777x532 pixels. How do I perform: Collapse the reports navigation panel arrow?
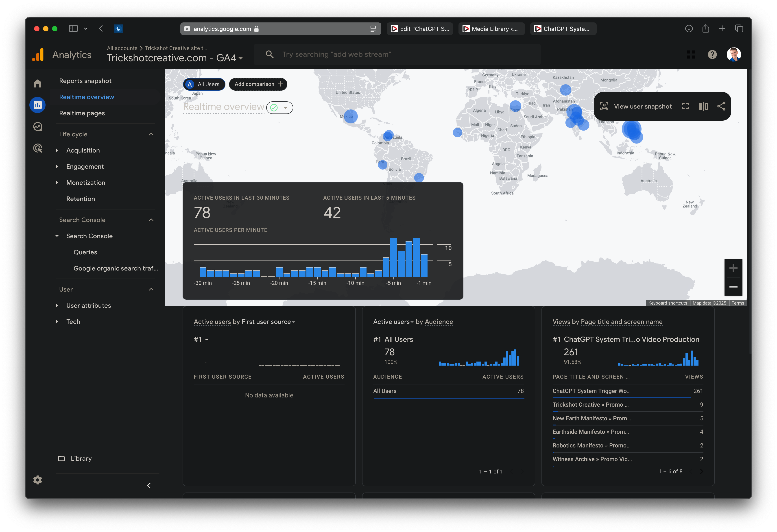tap(149, 486)
